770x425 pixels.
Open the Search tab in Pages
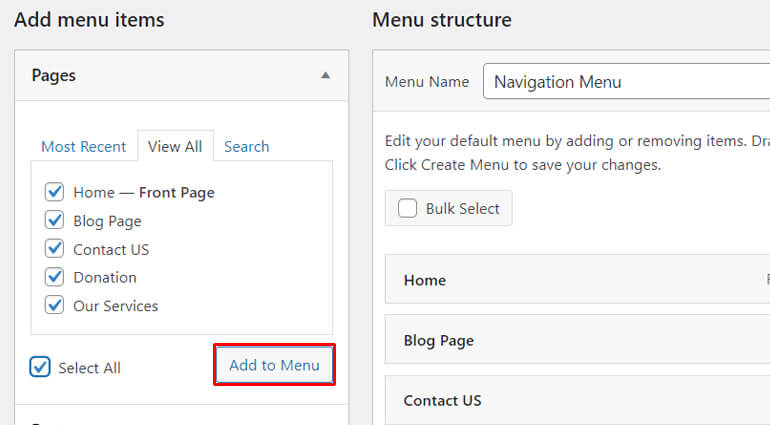246,146
